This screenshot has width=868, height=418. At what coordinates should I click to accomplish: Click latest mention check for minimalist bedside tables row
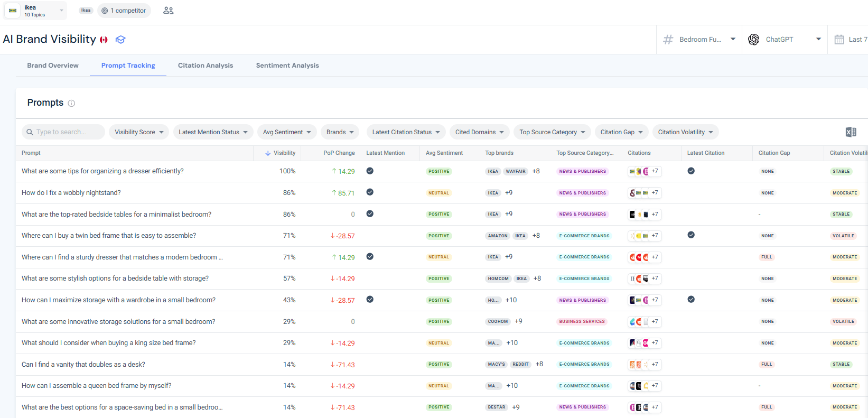370,213
